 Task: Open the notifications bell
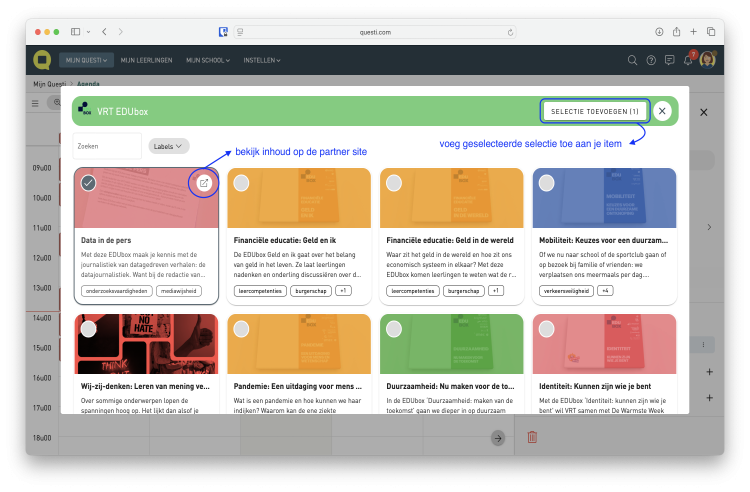click(688, 60)
